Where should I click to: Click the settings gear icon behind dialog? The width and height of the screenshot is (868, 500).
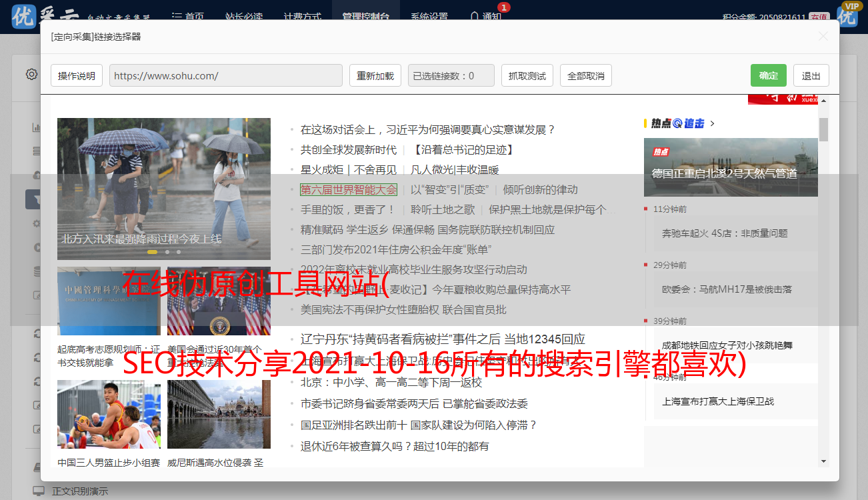pyautogui.click(x=31, y=74)
